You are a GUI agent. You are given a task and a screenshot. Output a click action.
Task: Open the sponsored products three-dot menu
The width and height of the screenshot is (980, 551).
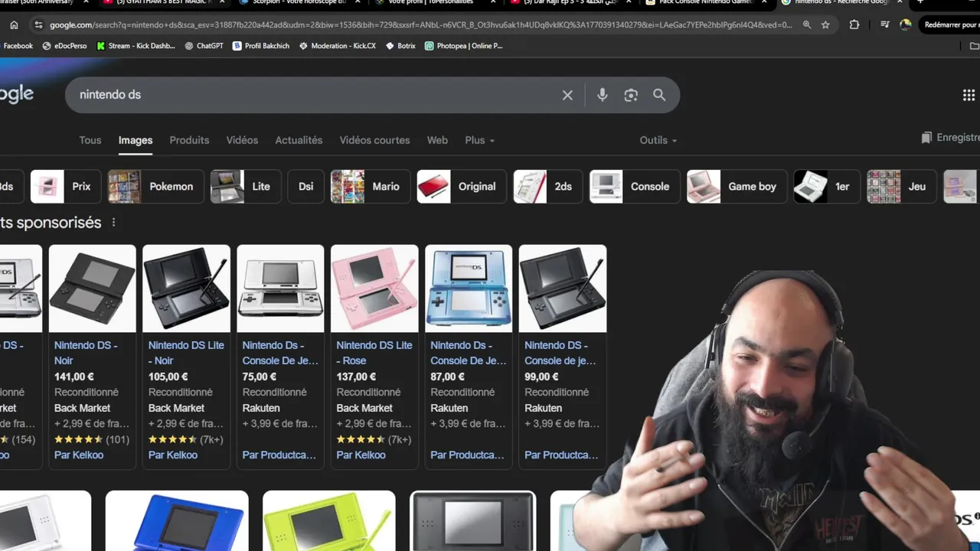point(113,223)
